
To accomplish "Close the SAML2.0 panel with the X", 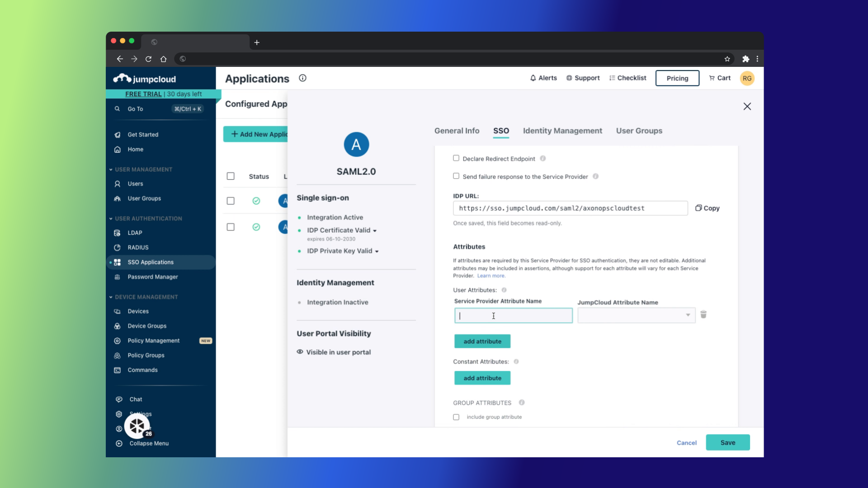I will coord(747,107).
